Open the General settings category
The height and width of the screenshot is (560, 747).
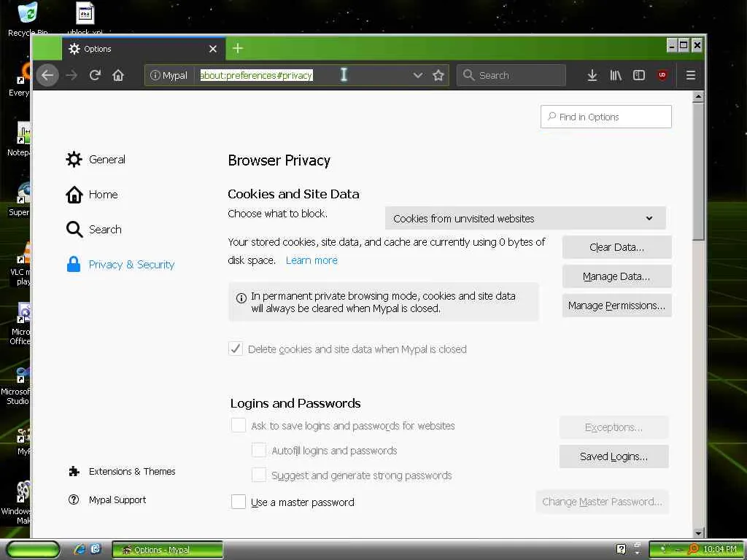(x=96, y=160)
